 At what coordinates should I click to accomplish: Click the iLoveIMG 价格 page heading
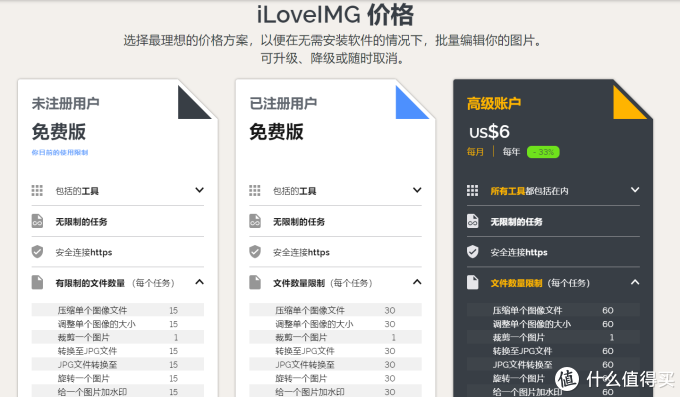point(335,14)
